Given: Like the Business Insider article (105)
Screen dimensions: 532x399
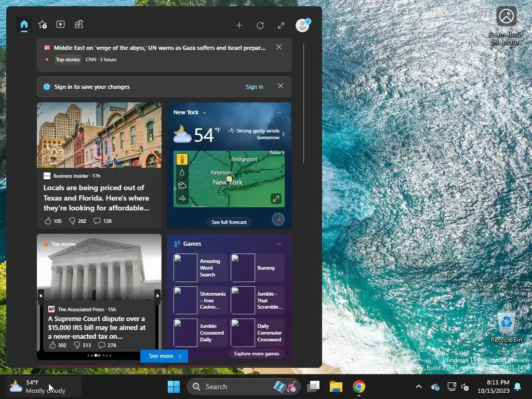Looking at the screenshot, I should (x=53, y=221).
